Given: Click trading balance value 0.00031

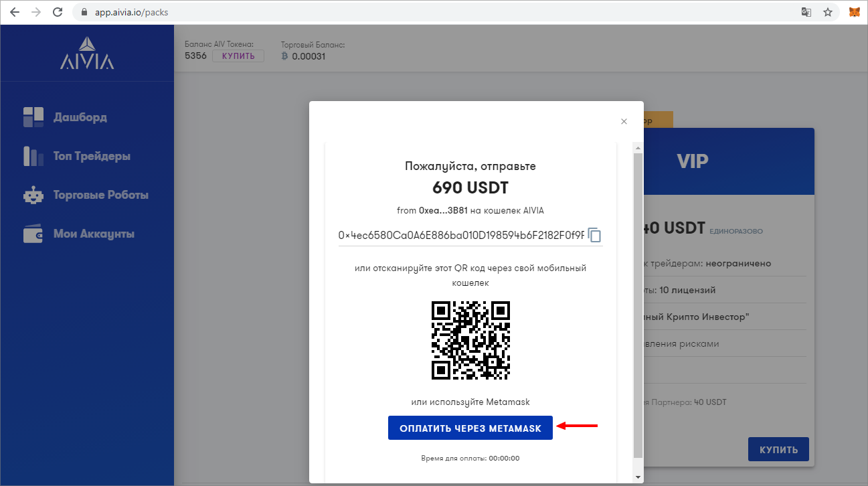Looking at the screenshot, I should 309,56.
